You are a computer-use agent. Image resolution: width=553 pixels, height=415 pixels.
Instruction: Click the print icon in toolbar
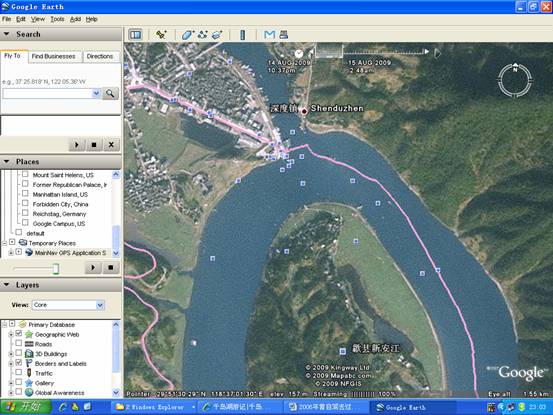pos(284,35)
